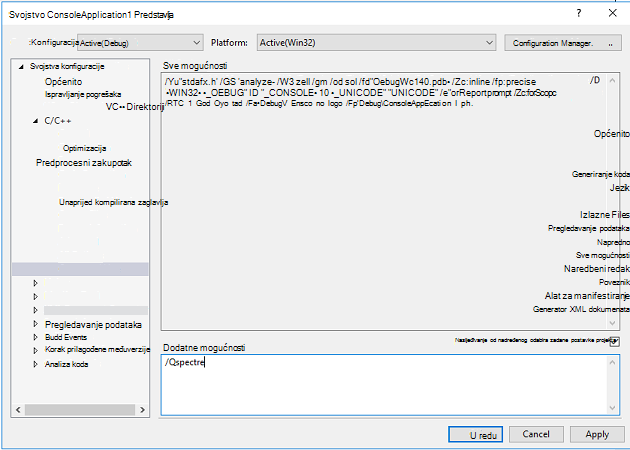The image size is (630, 450).
Task: Click Sve mogućnosti box scroll down arrow
Action: (x=612, y=323)
